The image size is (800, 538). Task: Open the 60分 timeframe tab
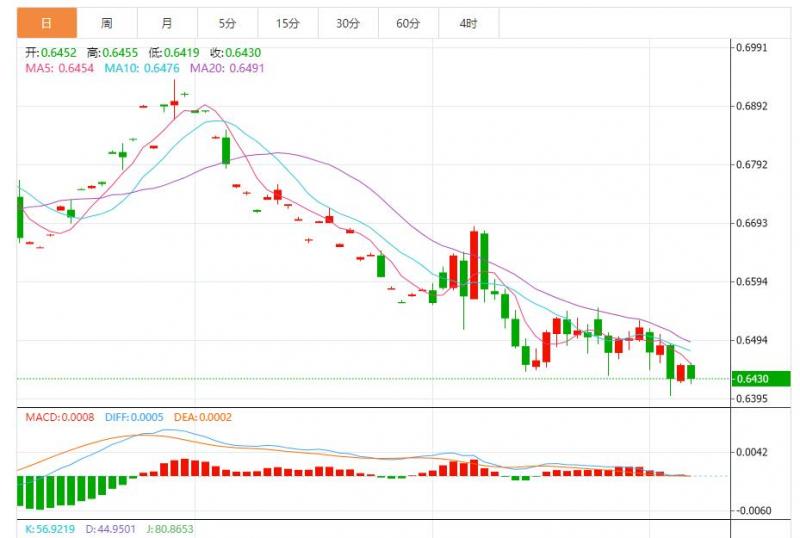(x=408, y=23)
